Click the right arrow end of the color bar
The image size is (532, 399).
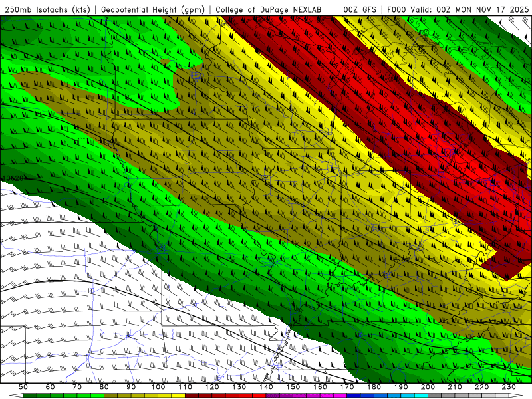516,396
